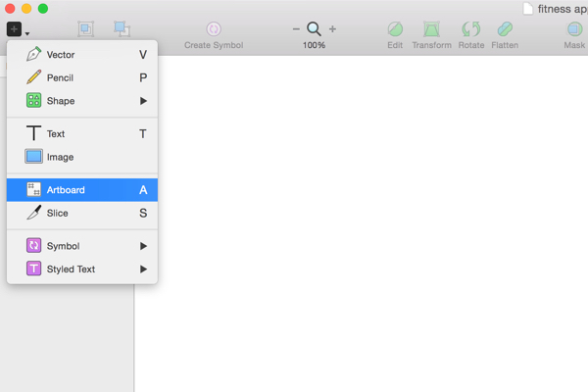Click the Symbol submenu arrow

(x=143, y=246)
